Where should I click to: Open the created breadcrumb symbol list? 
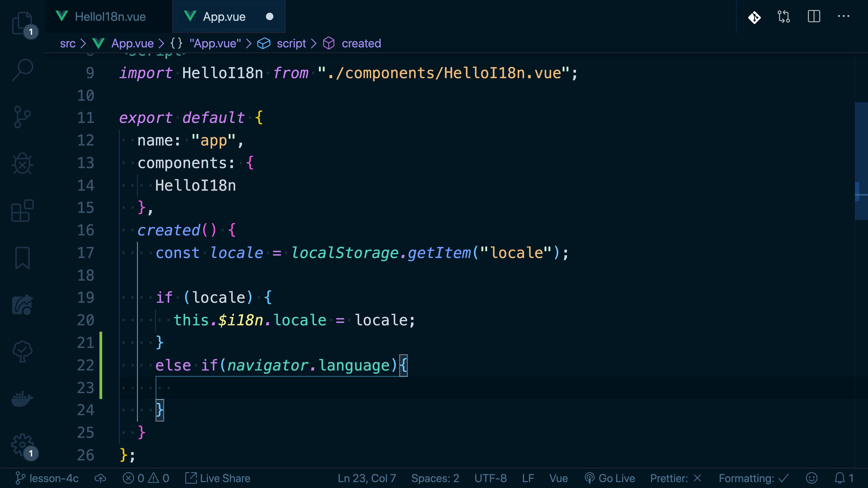[361, 43]
